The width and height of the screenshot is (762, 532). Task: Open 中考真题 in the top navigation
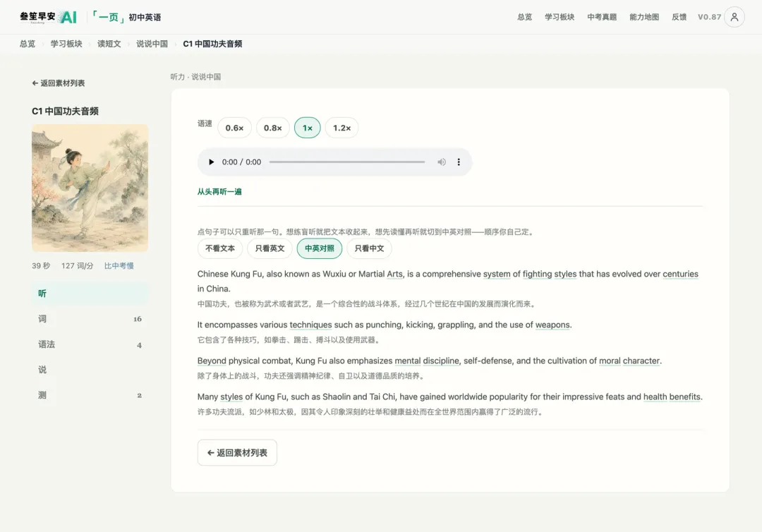(x=602, y=17)
